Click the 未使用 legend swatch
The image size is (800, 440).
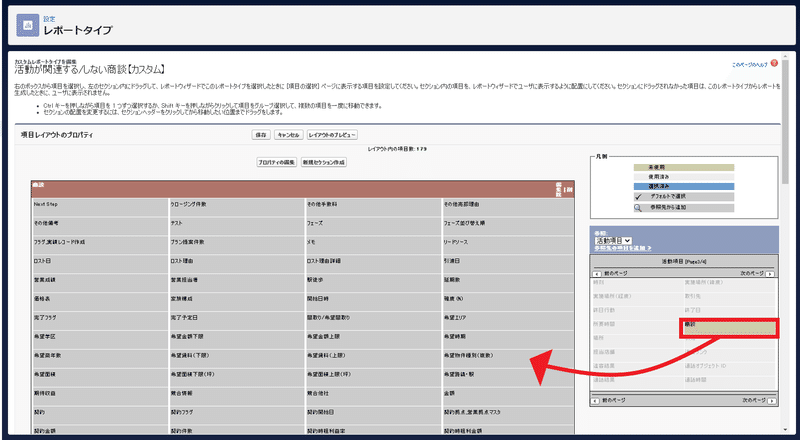tap(684, 167)
